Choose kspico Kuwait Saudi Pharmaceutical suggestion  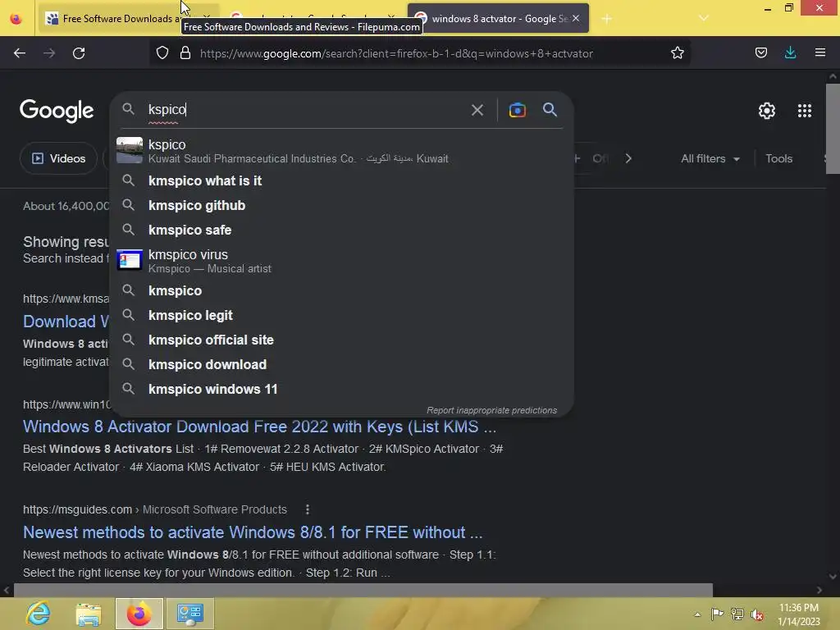coord(342,151)
